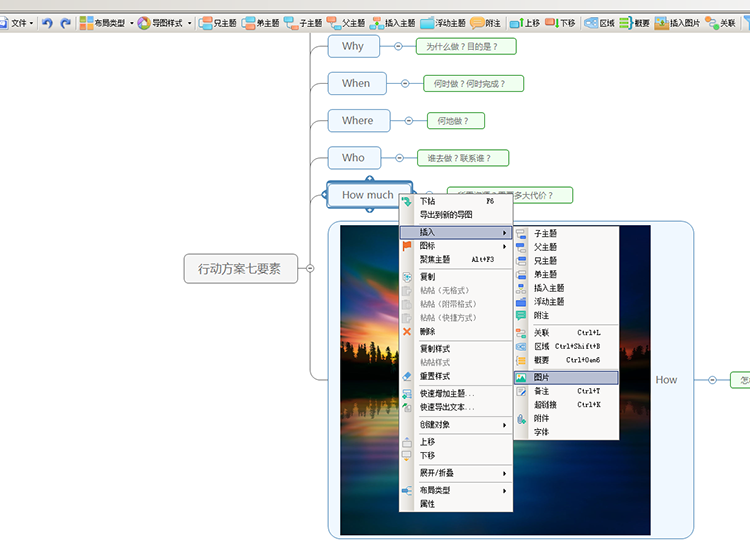The width and height of the screenshot is (750, 549).
Task: Choose 浮动主题 in the insert submenu
Action: tap(566, 302)
